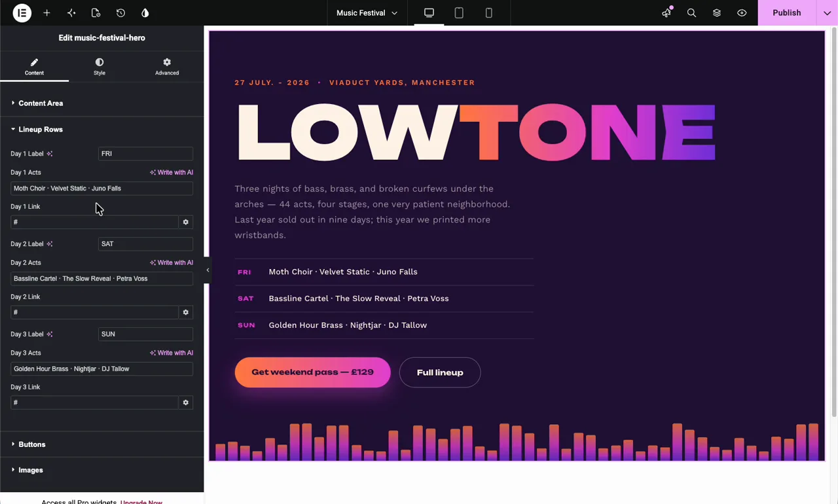Expand the Buttons section

point(101,444)
